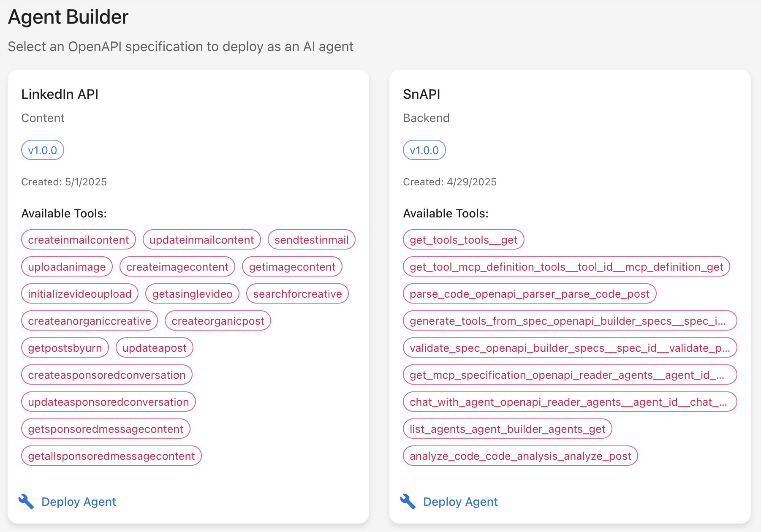
Task: Select the updateinmailcontent tool chip
Action: click(202, 240)
